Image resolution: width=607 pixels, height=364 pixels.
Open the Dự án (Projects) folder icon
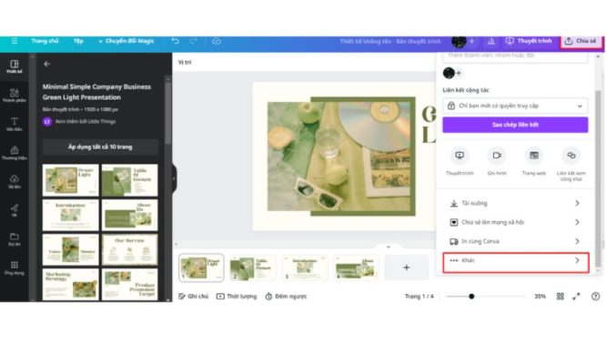(x=14, y=239)
